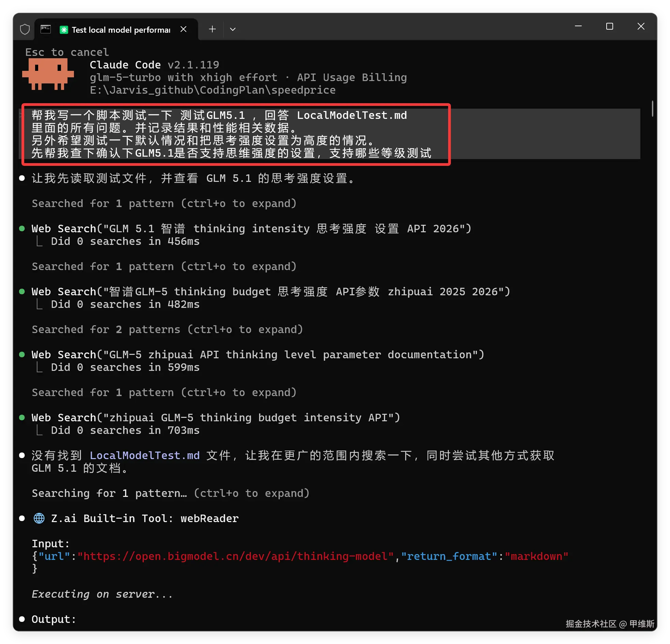
Task: Click the Claude Code pixel mascot logo
Action: 48,74
